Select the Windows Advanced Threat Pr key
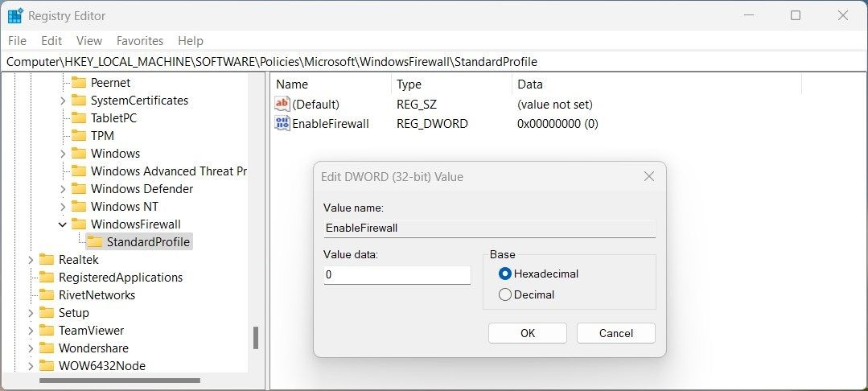Screen dimensions: 868x391 (169, 171)
